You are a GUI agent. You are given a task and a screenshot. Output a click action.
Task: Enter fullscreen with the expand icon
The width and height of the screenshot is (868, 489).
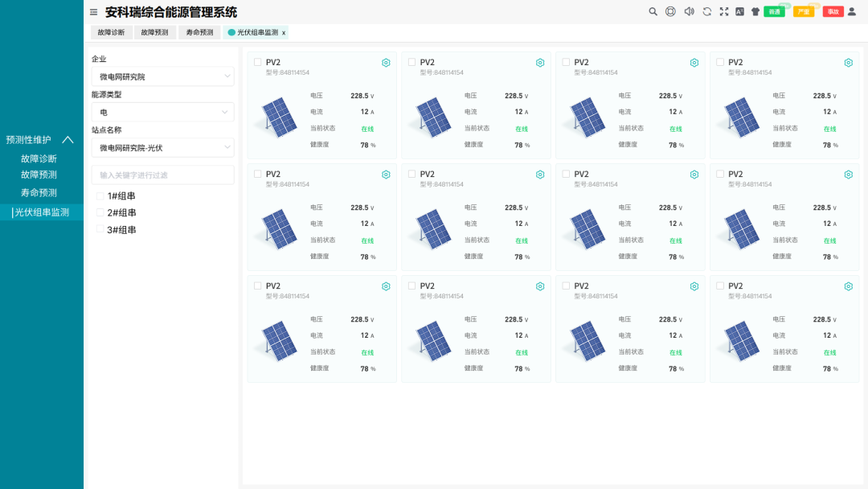pyautogui.click(x=724, y=11)
